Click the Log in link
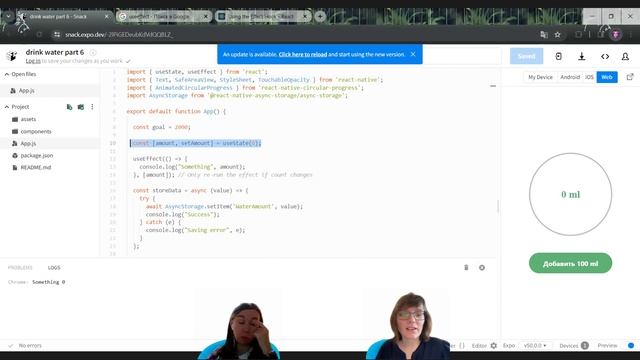 33,61
